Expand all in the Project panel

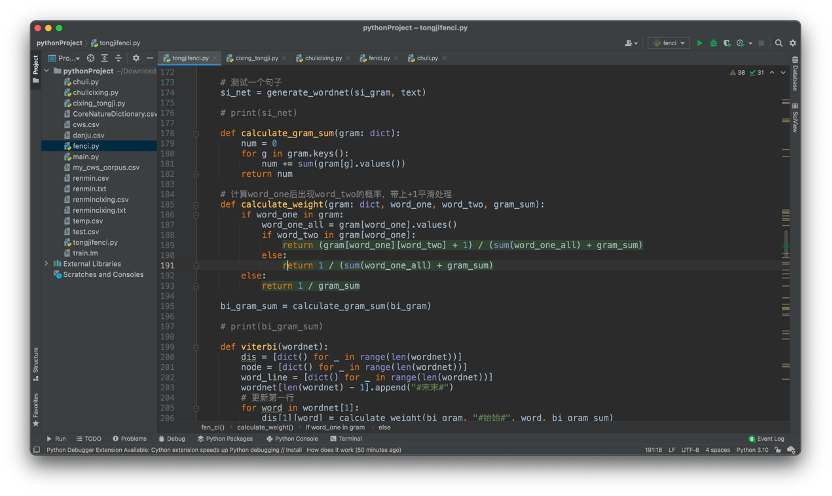(x=105, y=58)
